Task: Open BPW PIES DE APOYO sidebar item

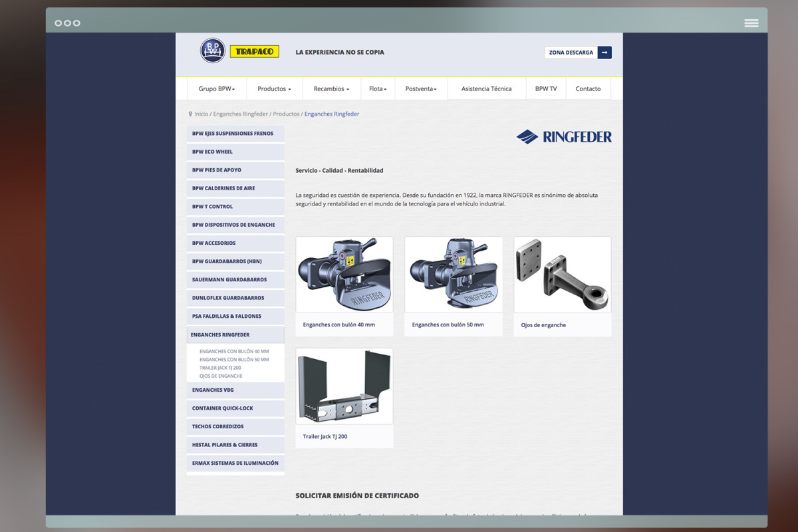Action: 235,170
